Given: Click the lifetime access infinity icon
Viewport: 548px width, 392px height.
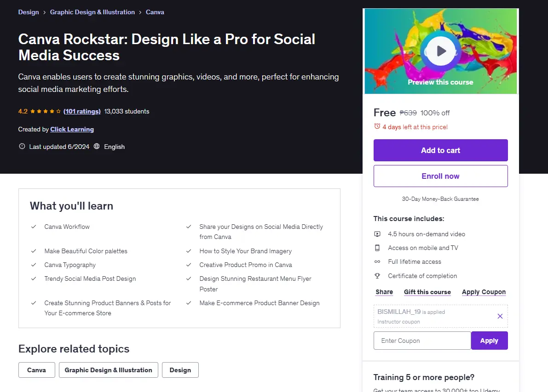Looking at the screenshot, I should [377, 261].
